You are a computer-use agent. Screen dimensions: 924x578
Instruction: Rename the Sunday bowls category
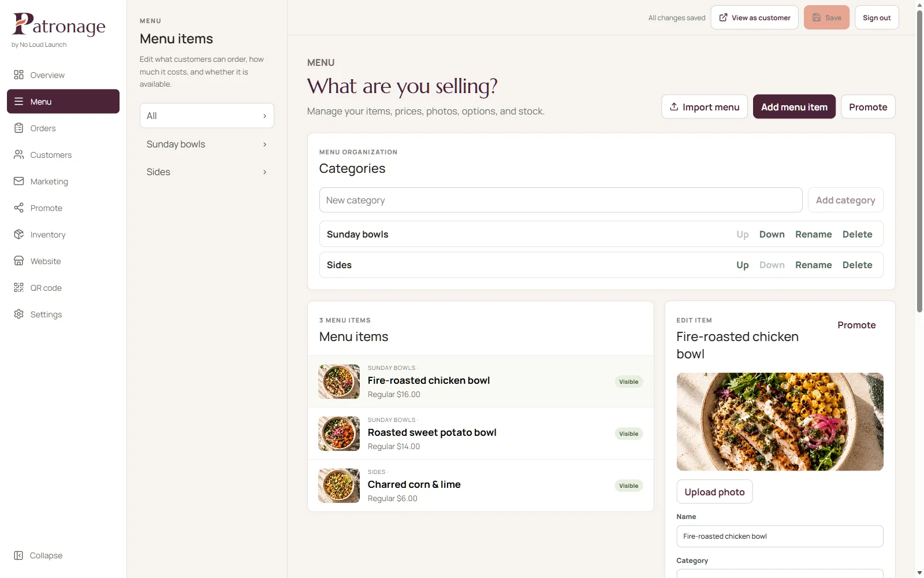click(x=813, y=234)
